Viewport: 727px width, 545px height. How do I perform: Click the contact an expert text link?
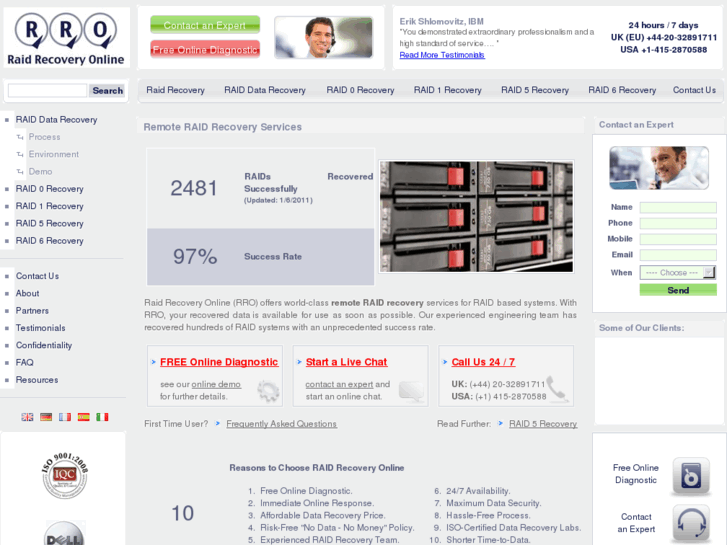point(339,385)
